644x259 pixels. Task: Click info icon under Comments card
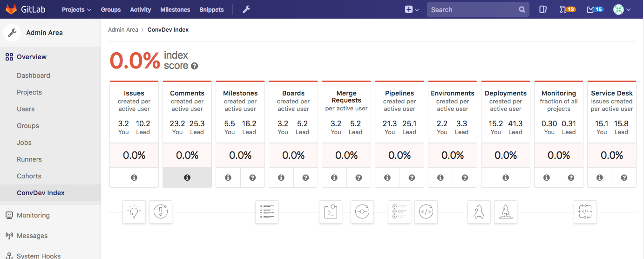pyautogui.click(x=187, y=177)
